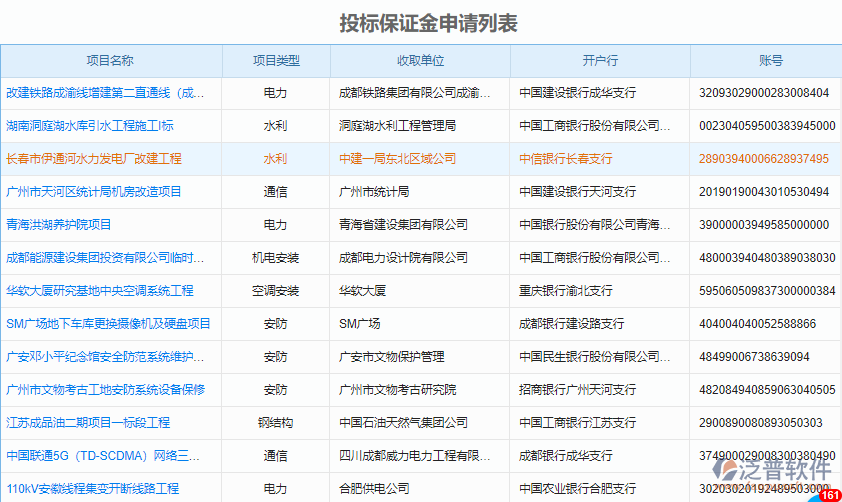Viewport: 842px width, 502px height.
Task: Select account number 4849900673863909 4
Action: (x=754, y=357)
